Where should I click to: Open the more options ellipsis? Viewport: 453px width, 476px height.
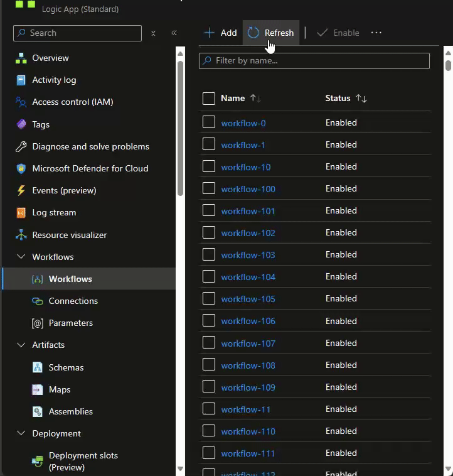(376, 33)
